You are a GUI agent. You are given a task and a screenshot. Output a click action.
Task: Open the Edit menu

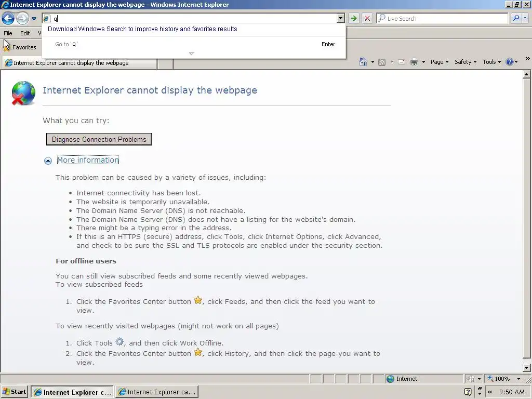25,33
